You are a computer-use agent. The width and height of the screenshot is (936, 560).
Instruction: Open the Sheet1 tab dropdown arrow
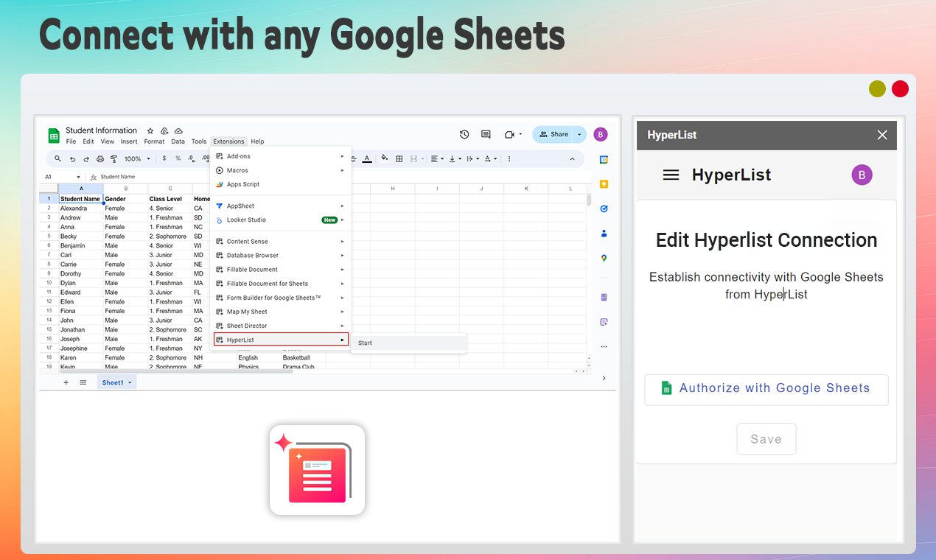coord(130,382)
